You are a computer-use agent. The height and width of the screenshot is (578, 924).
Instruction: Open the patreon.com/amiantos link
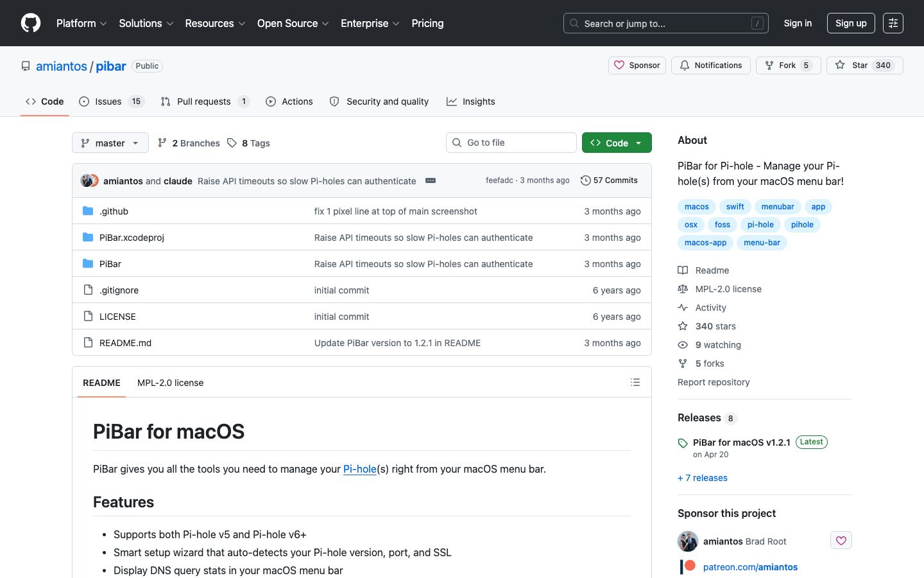(x=750, y=567)
